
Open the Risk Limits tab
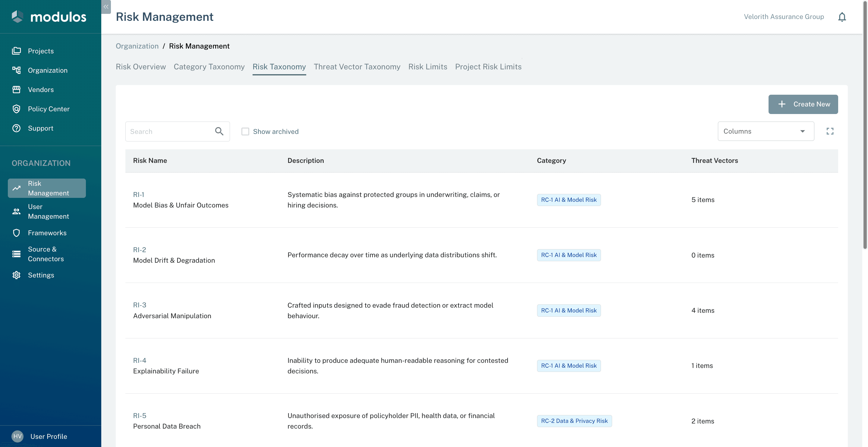point(428,67)
